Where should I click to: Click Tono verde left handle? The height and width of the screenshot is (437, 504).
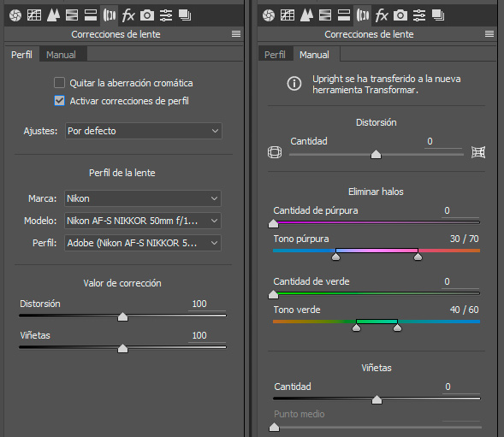356,328
